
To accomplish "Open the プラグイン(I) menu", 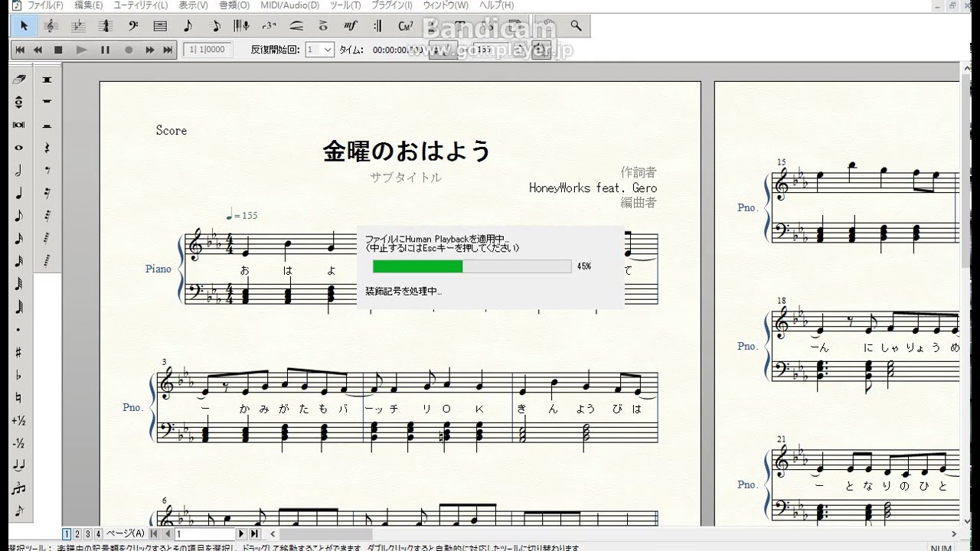I will click(x=391, y=5).
